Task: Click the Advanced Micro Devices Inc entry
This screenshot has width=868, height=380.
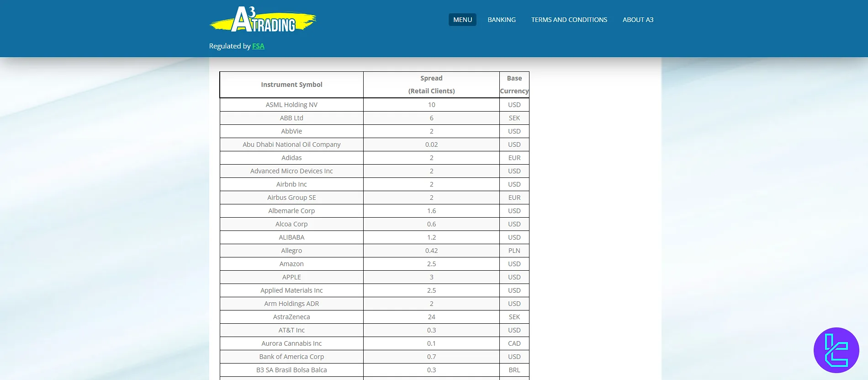Action: [x=291, y=171]
